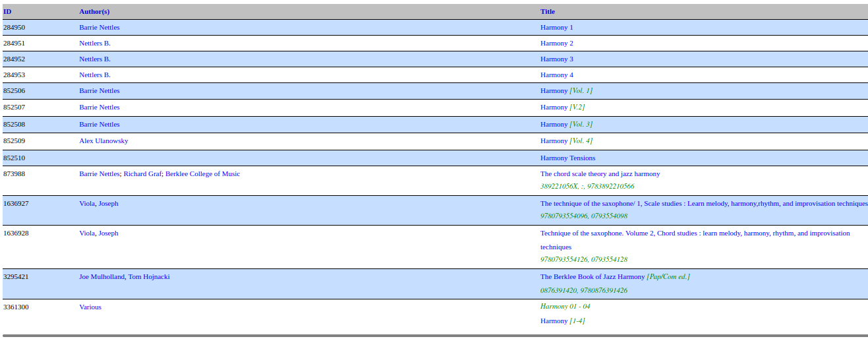
Task: Click author Barrie Nettles in row 852508
Action: pos(100,124)
